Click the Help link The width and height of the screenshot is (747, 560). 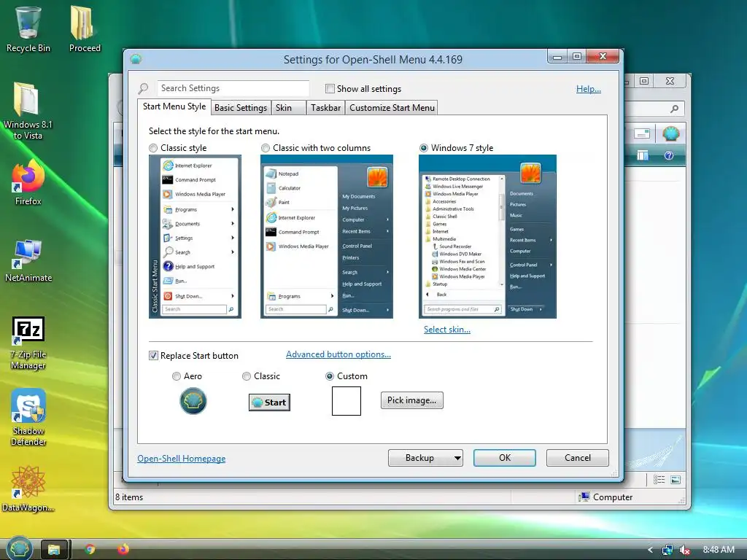coord(589,88)
